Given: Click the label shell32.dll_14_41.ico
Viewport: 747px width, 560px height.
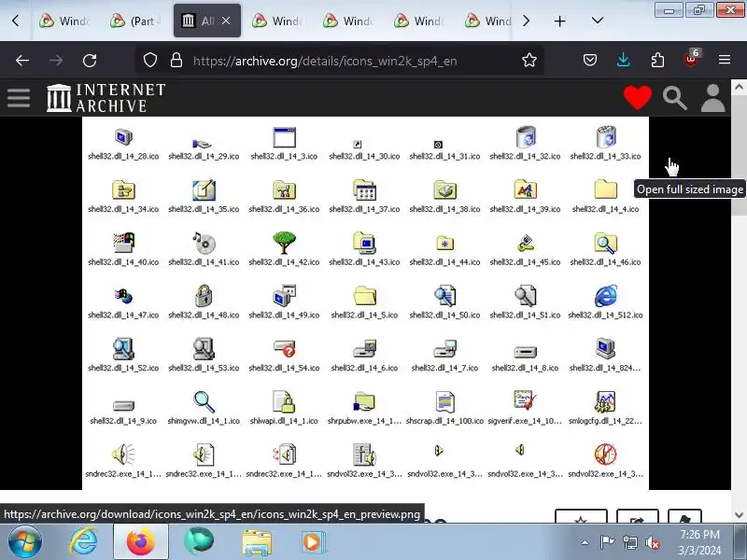Looking at the screenshot, I should click(204, 262).
